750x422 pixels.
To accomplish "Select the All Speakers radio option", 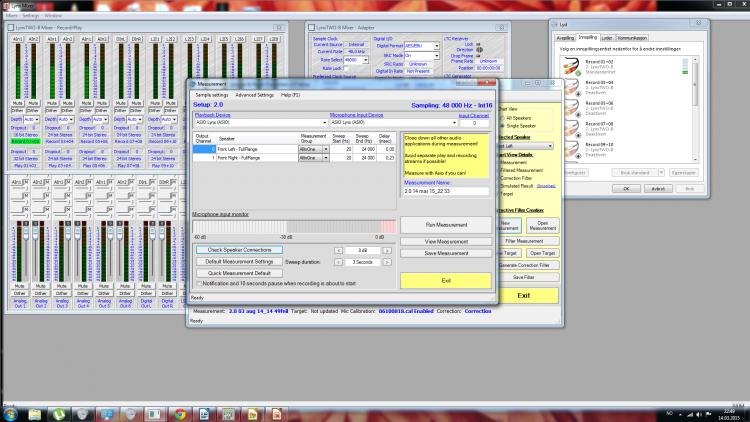I will (501, 116).
